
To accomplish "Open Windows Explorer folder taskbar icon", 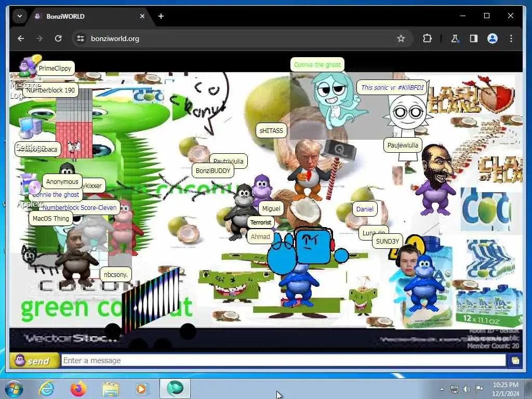I will point(111,389).
